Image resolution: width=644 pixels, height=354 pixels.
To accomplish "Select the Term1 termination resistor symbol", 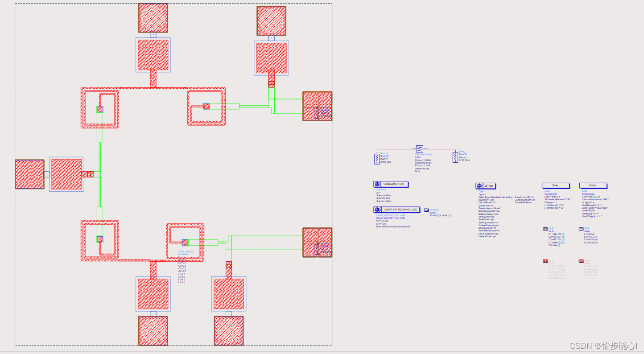I will 377,159.
